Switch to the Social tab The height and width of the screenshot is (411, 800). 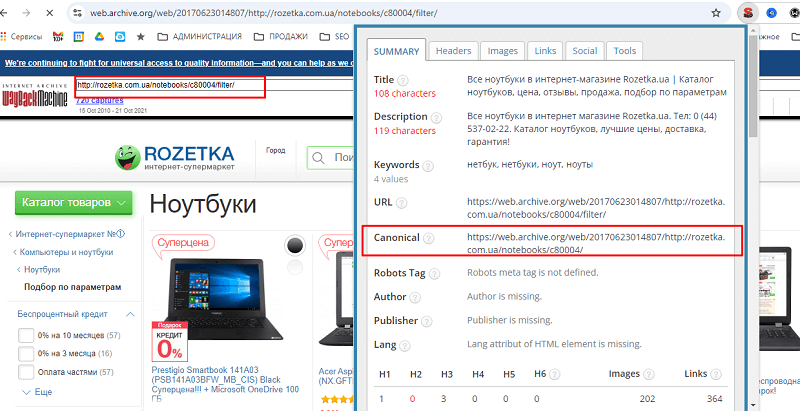pos(585,51)
